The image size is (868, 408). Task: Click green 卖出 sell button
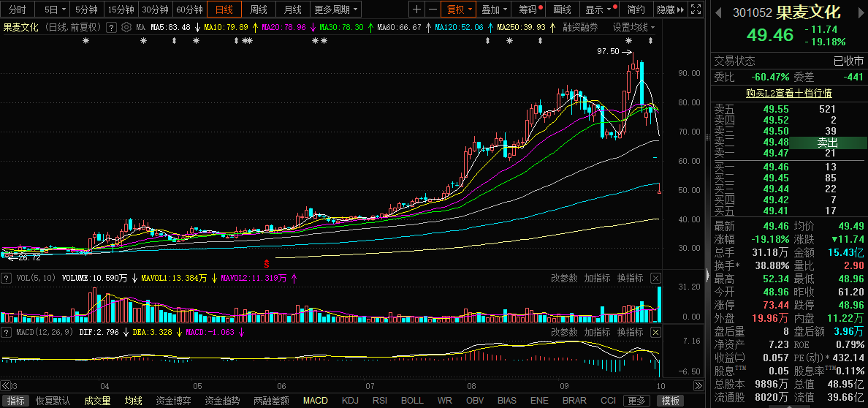[828, 143]
